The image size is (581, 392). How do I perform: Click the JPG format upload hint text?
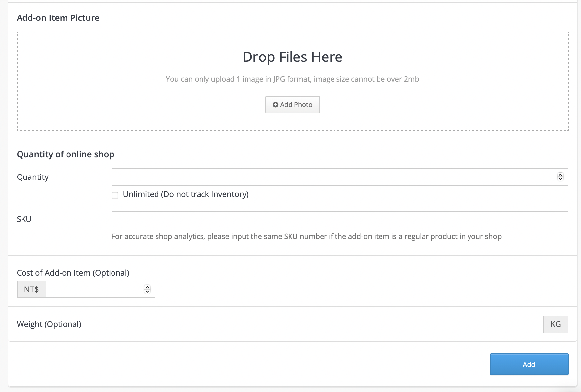[292, 79]
